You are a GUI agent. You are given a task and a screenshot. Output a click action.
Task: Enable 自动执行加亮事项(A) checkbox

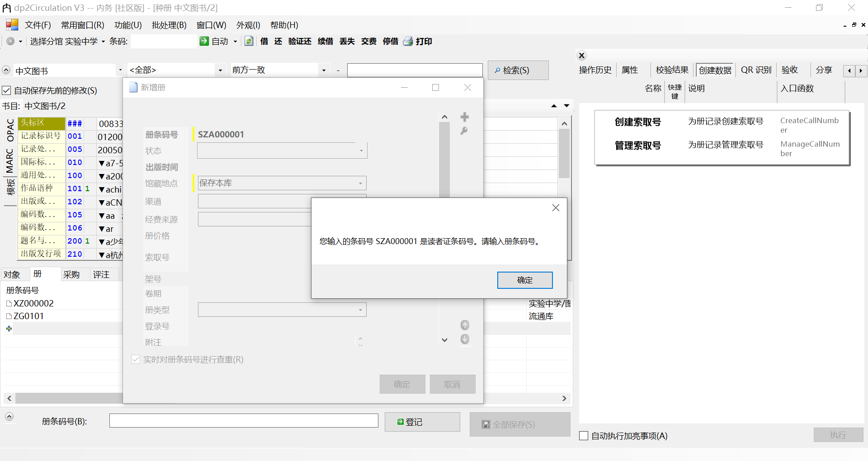pos(583,436)
